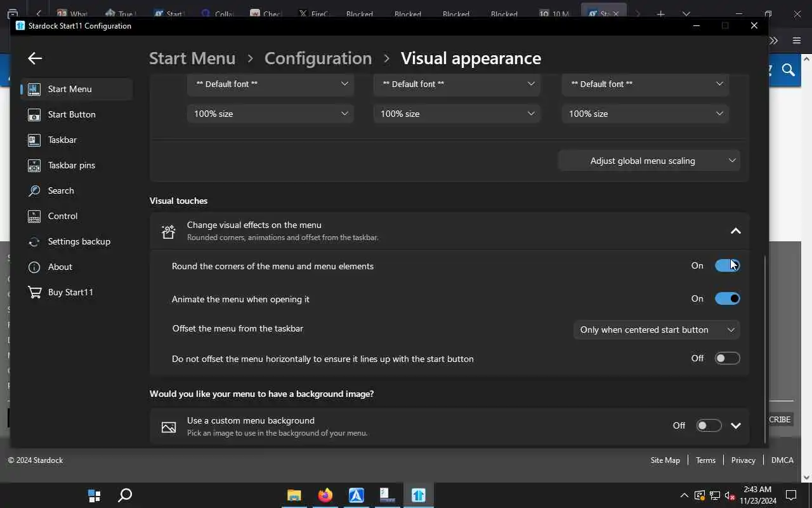Click the Start Menu breadcrumb
Screen dimensions: 812x508
click(192, 58)
